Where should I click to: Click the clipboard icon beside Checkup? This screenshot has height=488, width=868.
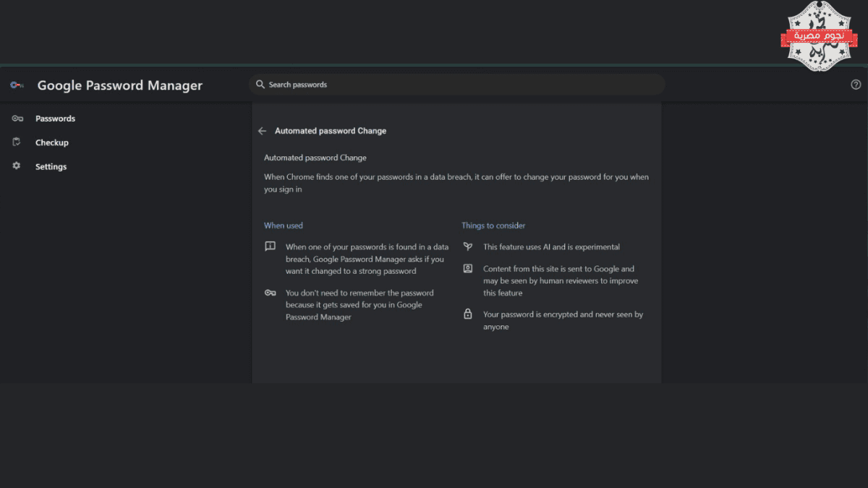[17, 142]
